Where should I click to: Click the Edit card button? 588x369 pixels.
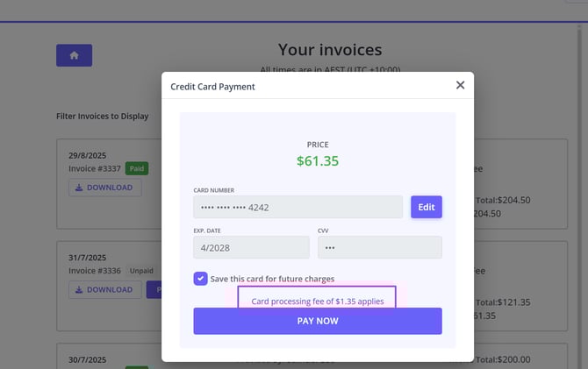coord(426,207)
